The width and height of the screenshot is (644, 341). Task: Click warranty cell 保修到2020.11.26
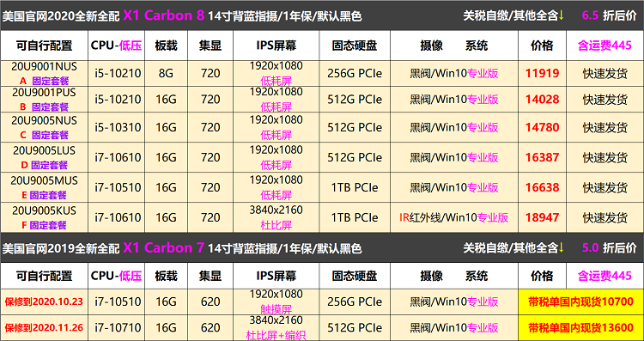click(44, 328)
